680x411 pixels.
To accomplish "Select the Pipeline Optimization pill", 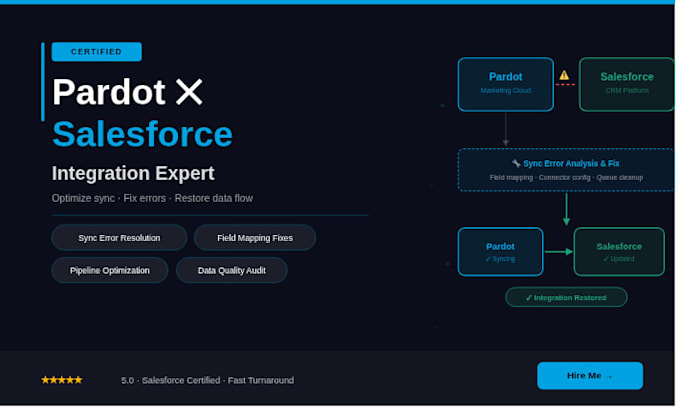I will pyautogui.click(x=110, y=270).
